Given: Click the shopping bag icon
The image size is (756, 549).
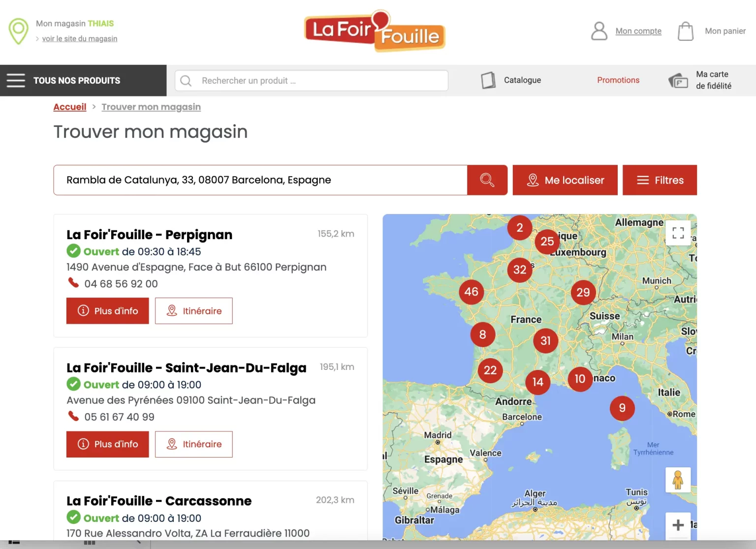Looking at the screenshot, I should [x=686, y=31].
